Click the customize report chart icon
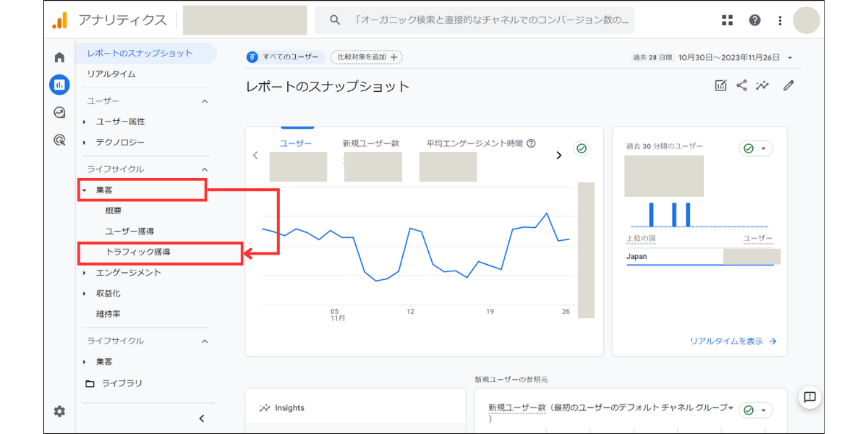 point(720,85)
